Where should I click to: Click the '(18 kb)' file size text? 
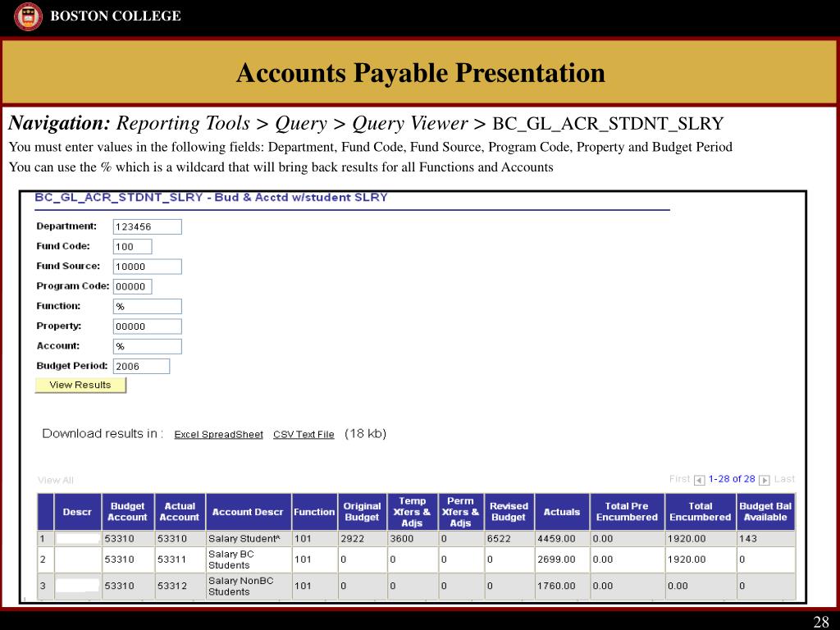click(x=365, y=433)
